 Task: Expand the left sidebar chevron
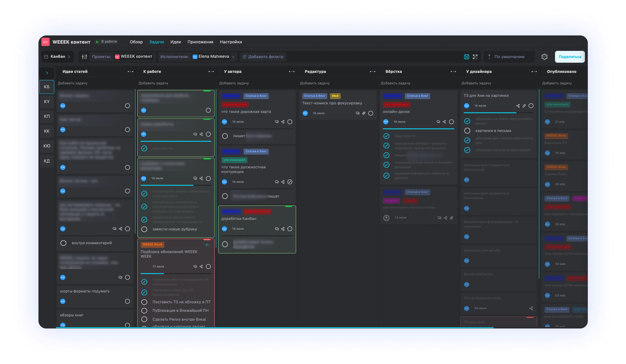(47, 73)
